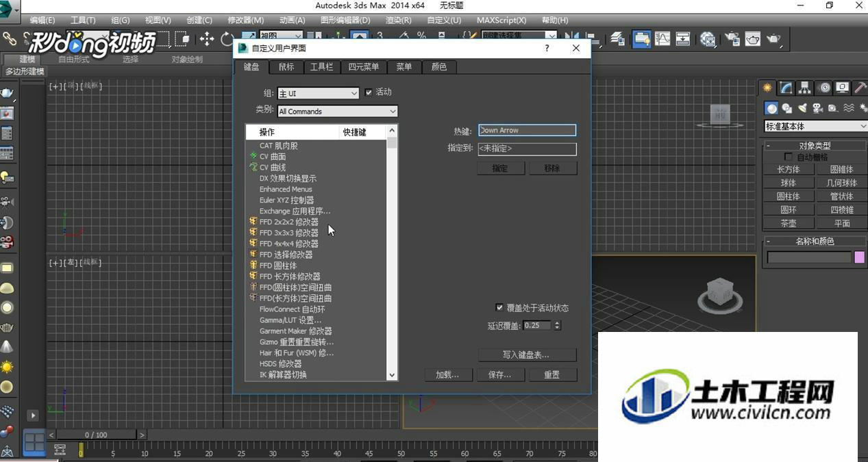Select the Space Warps category icon
Screen dimensions: 868x462
849,108
